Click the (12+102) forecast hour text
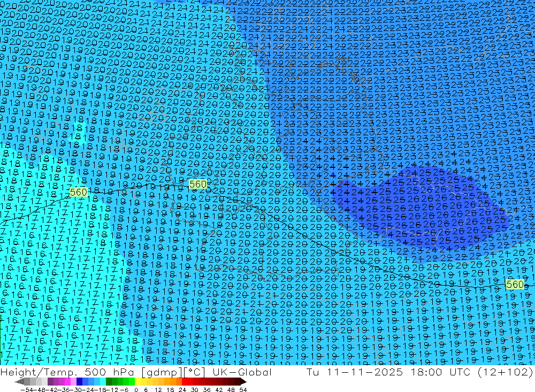 point(506,372)
